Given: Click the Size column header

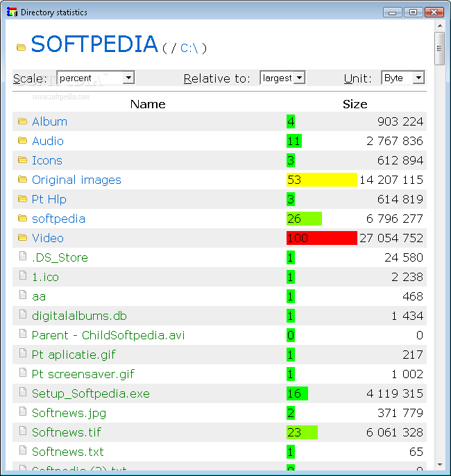Looking at the screenshot, I should click(355, 104).
